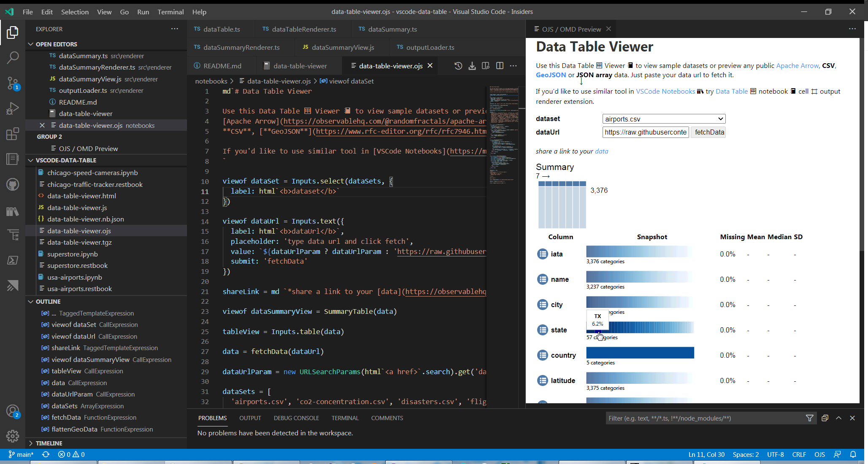This screenshot has width=868, height=464.
Task: Click the notebooks breadcrumb segment
Action: [211, 81]
